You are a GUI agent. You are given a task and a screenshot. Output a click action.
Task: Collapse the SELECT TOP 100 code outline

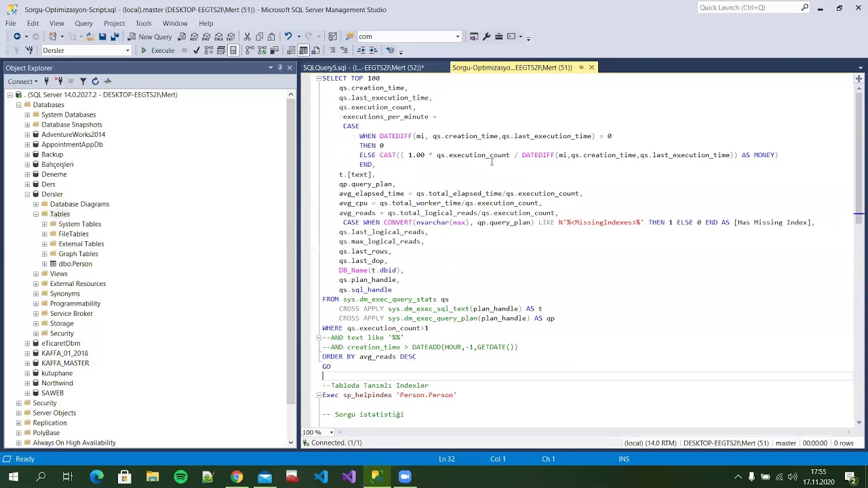319,79
